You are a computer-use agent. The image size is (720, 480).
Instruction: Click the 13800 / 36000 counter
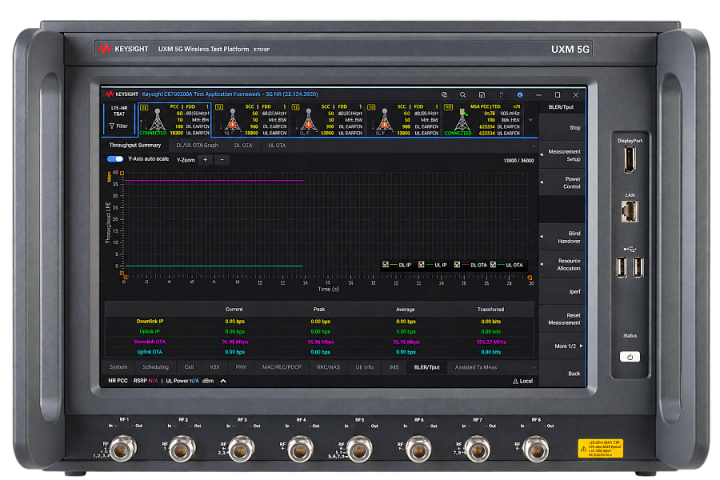pyautogui.click(x=519, y=160)
